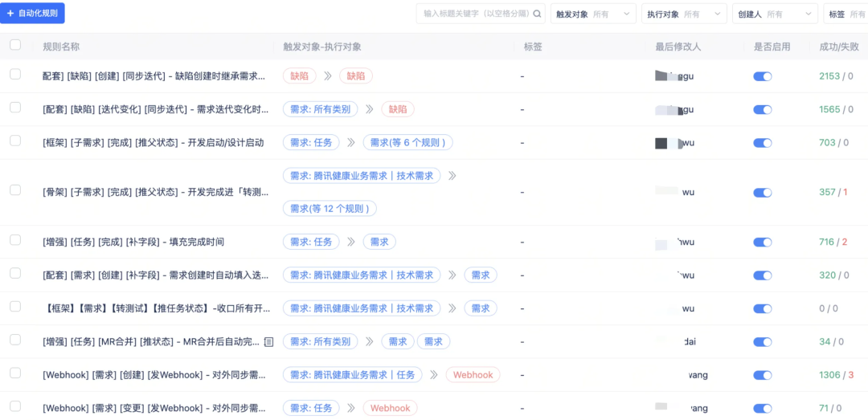868x420 pixels.
Task: Disable the rule with 2153 successes
Action: click(x=763, y=77)
